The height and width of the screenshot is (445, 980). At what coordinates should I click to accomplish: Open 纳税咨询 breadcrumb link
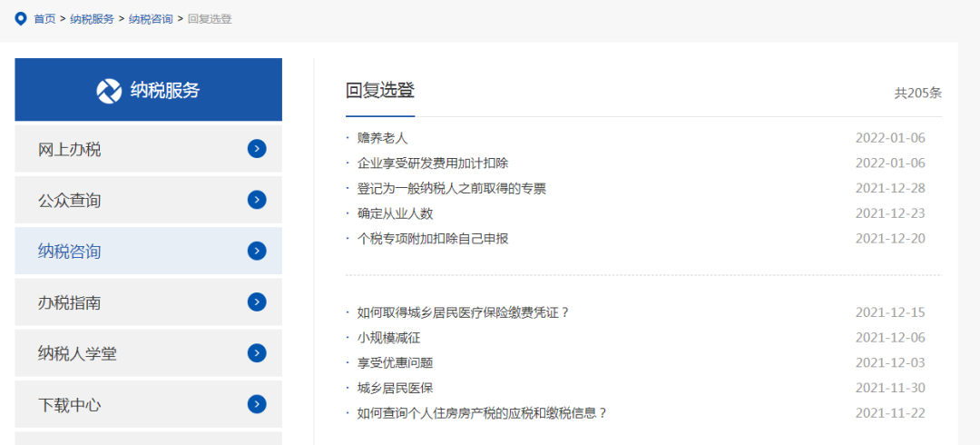(x=151, y=19)
